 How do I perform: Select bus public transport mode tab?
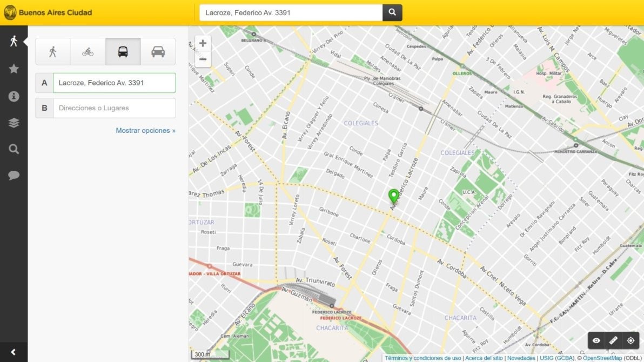pos(123,52)
